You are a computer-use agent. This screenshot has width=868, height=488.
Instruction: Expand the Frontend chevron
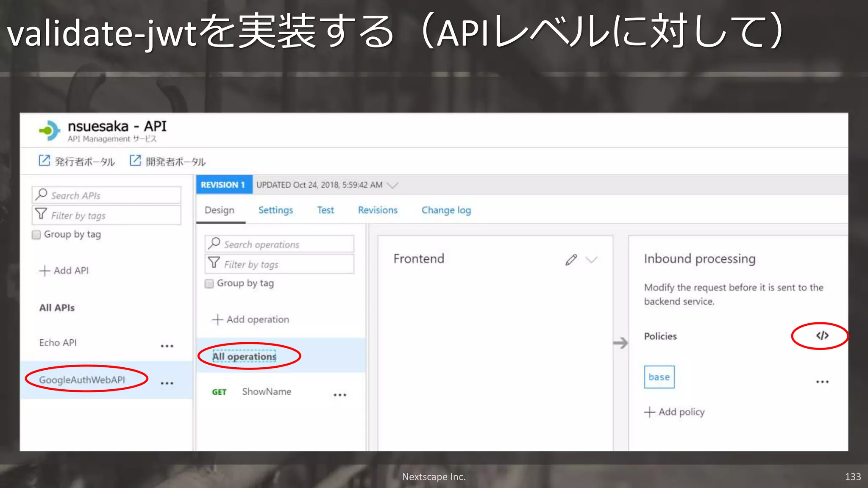[x=591, y=260]
